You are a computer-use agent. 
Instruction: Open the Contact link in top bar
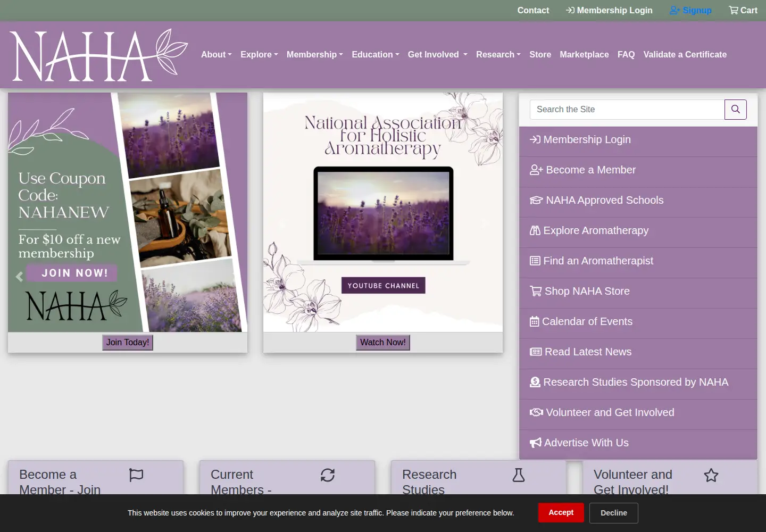533,11
